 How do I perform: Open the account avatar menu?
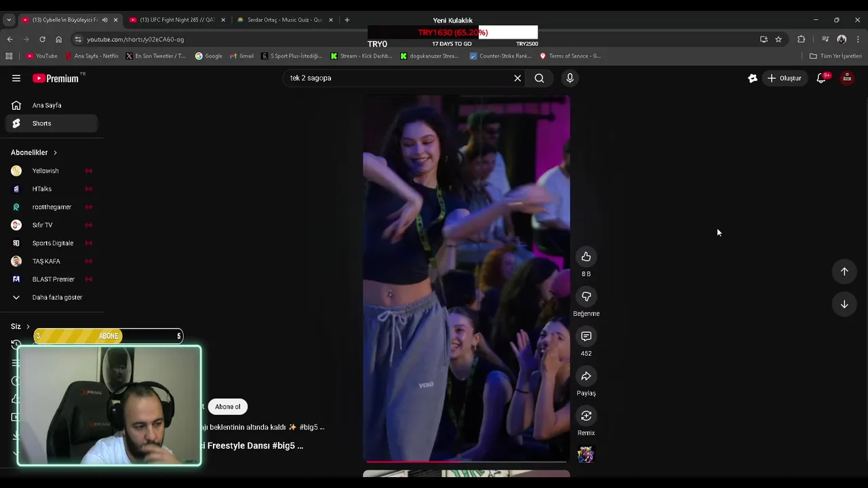[x=847, y=78]
